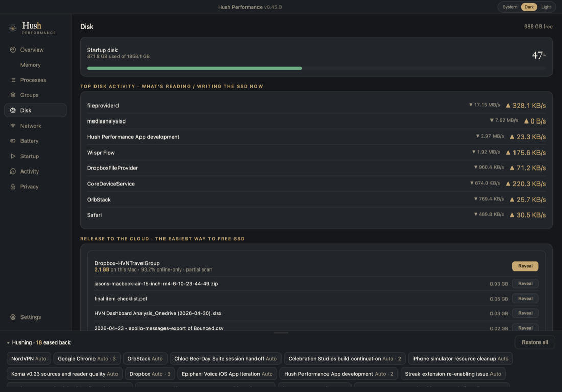Click the Activity clock icon
562x392 pixels.
click(x=13, y=171)
